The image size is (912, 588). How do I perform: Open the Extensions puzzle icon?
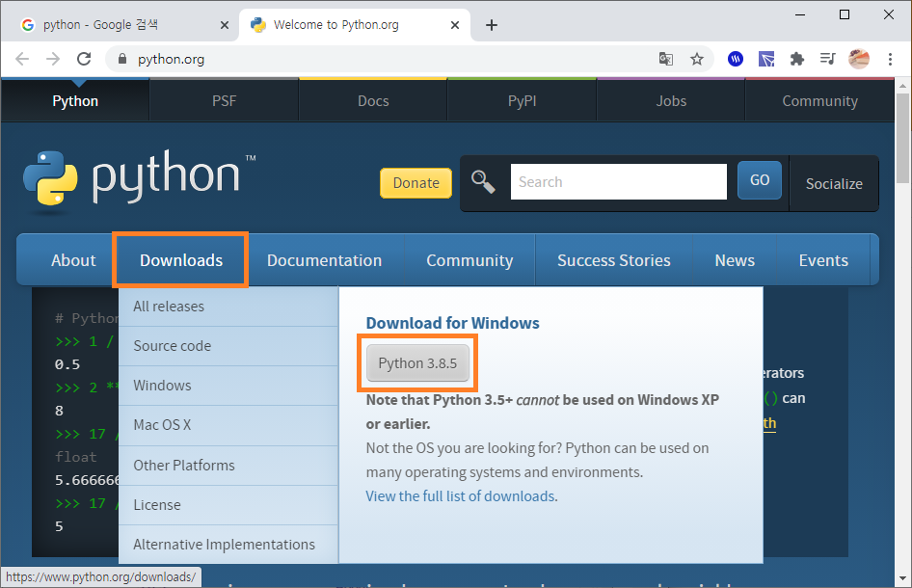pyautogui.click(x=797, y=59)
